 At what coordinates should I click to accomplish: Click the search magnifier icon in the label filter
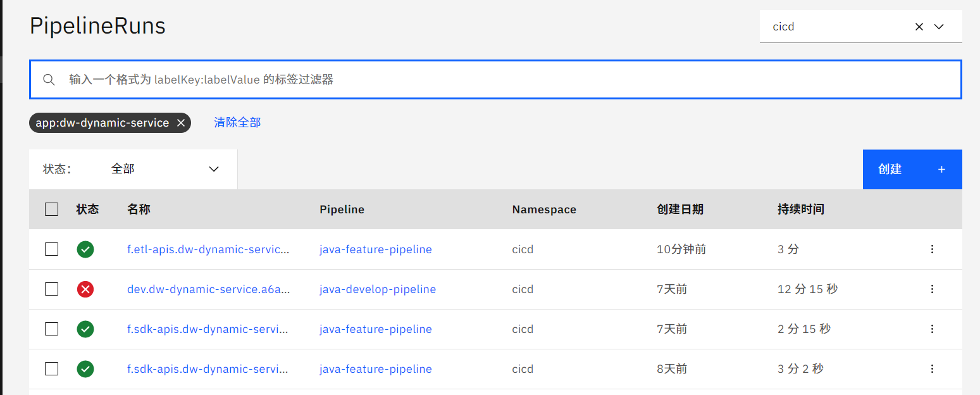tap(49, 79)
